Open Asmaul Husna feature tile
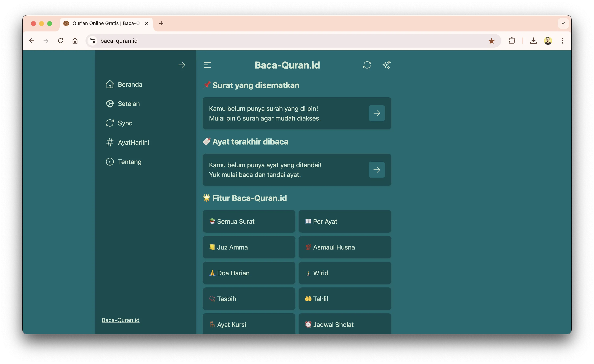The width and height of the screenshot is (594, 364). (345, 247)
